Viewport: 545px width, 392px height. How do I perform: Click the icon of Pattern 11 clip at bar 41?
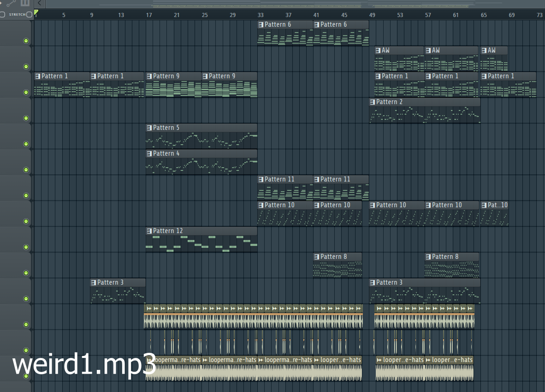[x=316, y=180]
